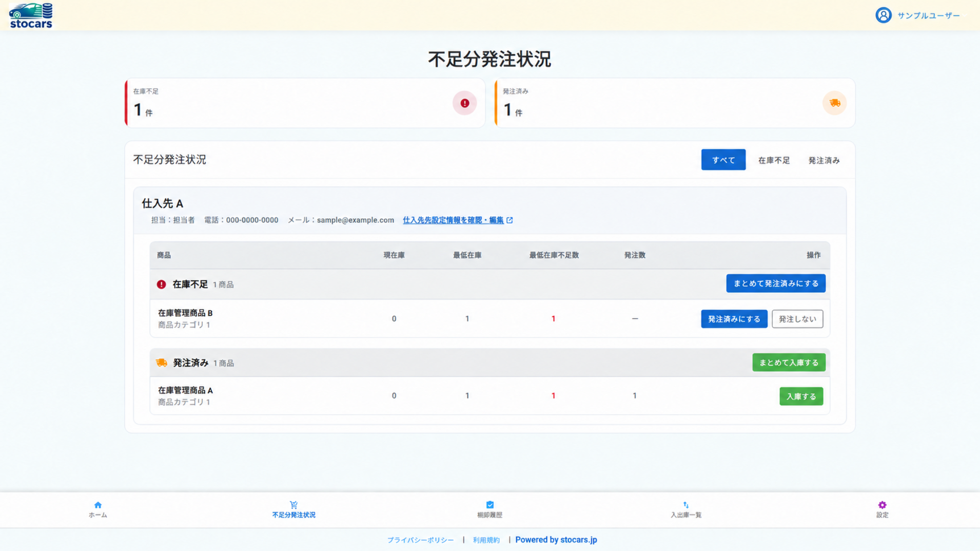The height and width of the screenshot is (551, 980).
Task: Click the stocars logo
Action: pos(31,15)
